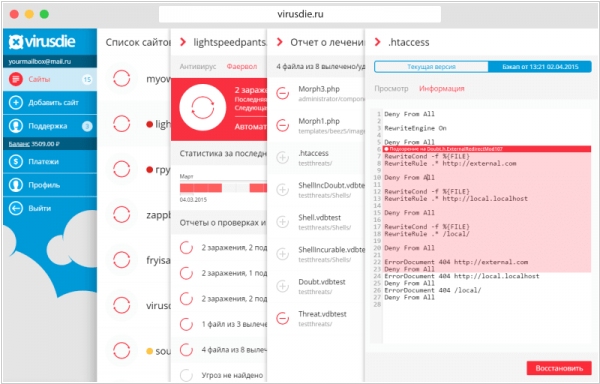Open report '4 файла из 8 вылеч'
The width and height of the screenshot is (600, 384).
pos(219,350)
